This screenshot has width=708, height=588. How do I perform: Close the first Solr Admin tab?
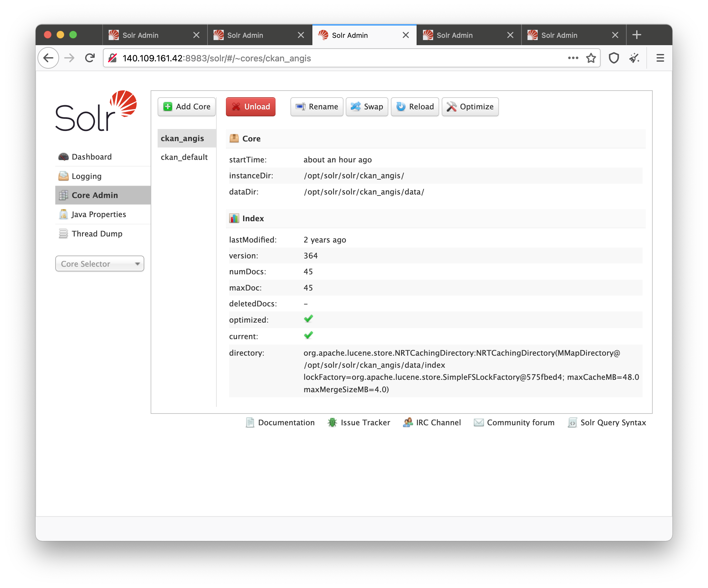click(x=196, y=35)
